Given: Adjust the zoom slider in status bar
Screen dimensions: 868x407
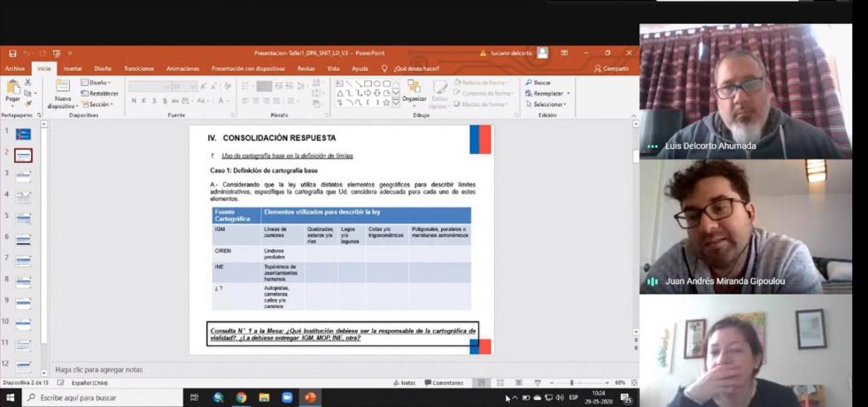Looking at the screenshot, I should (572, 382).
